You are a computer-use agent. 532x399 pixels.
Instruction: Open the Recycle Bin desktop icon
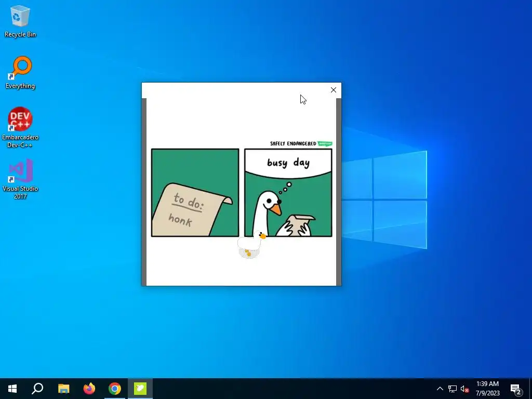coord(20,21)
